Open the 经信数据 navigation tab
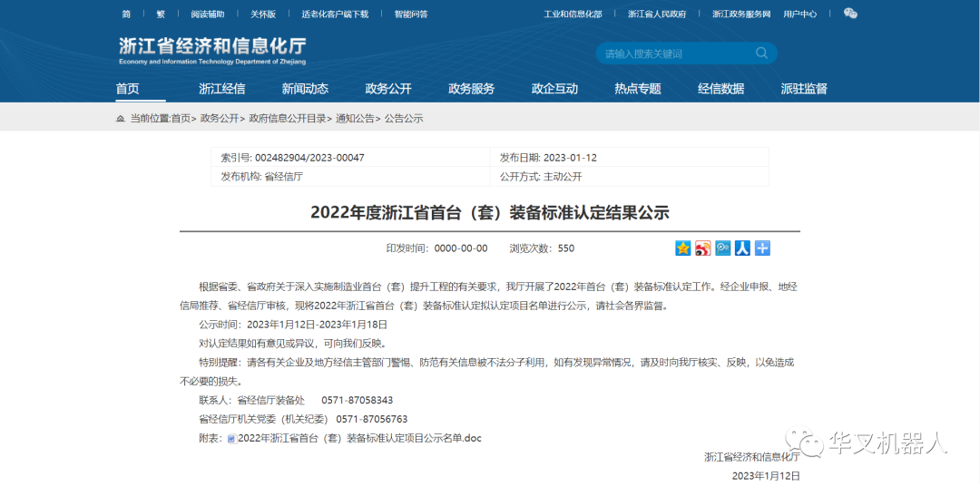 pyautogui.click(x=720, y=89)
